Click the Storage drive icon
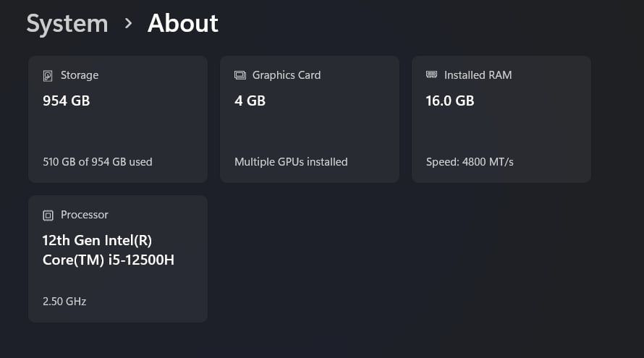This screenshot has width=644, height=358. [48, 75]
